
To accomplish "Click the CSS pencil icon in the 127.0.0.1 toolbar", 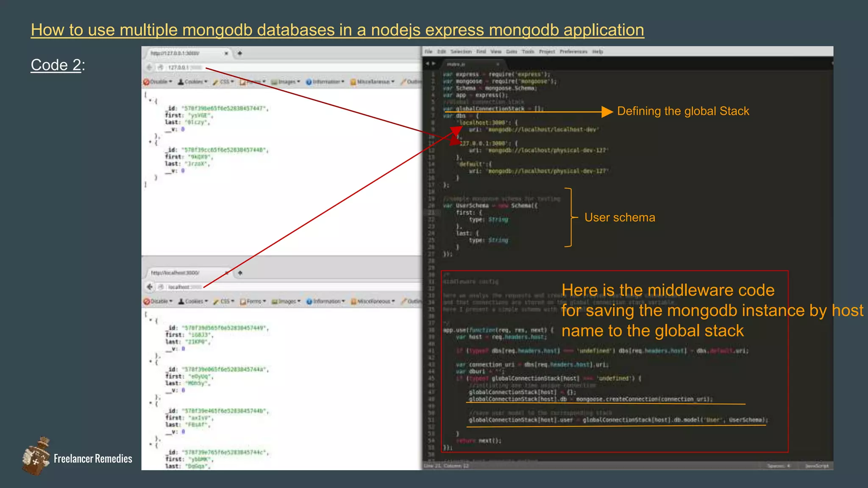I will pyautogui.click(x=215, y=82).
